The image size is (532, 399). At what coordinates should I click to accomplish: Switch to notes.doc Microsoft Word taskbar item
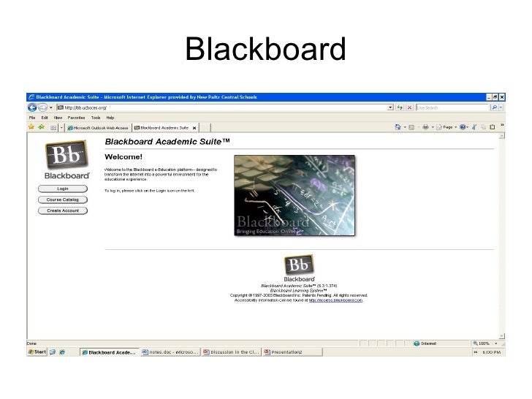click(x=170, y=352)
